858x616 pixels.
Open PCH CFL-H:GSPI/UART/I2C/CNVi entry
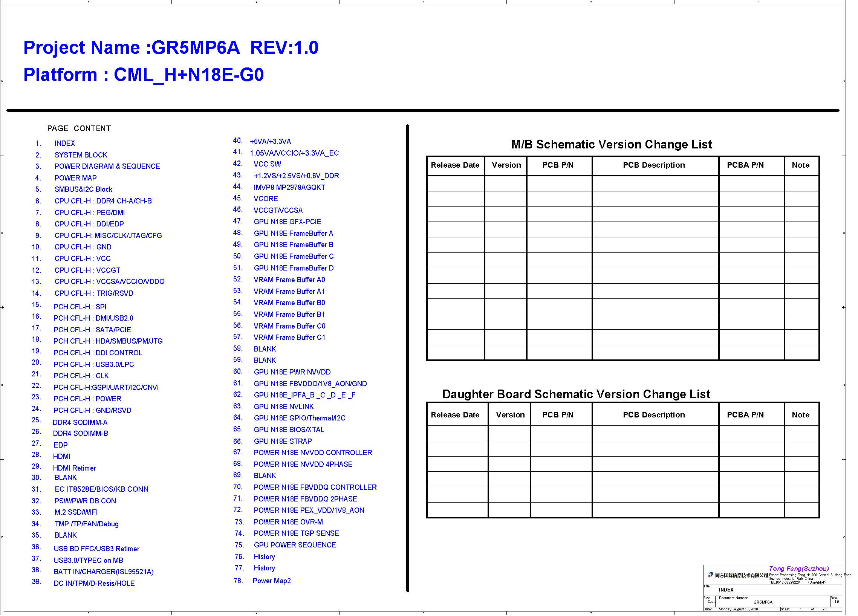(106, 388)
